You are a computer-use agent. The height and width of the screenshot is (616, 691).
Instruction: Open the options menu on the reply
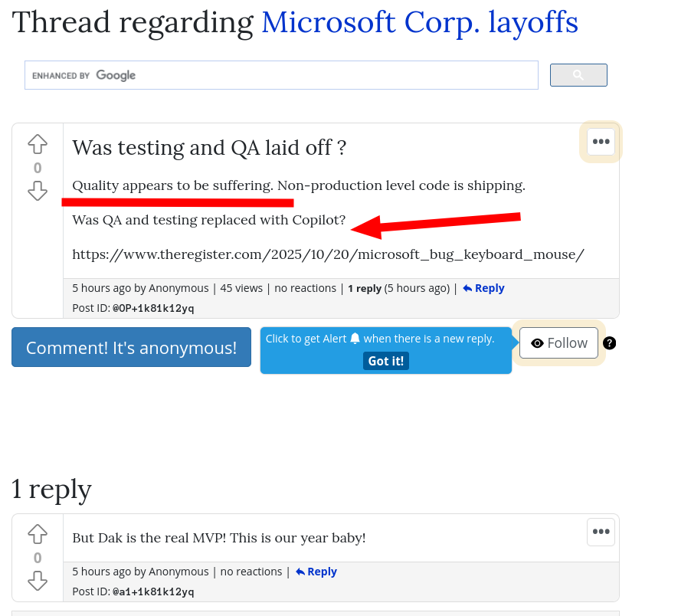click(601, 532)
